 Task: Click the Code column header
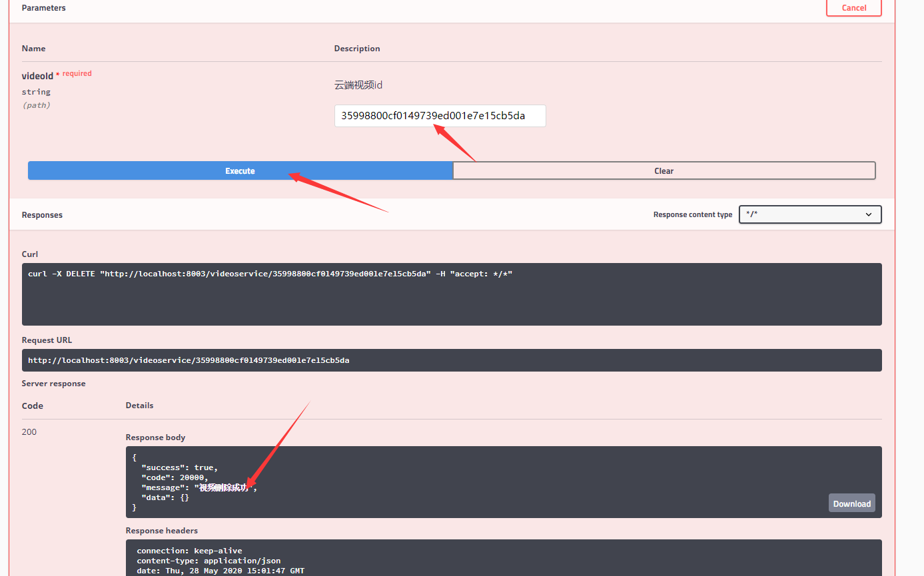[32, 406]
